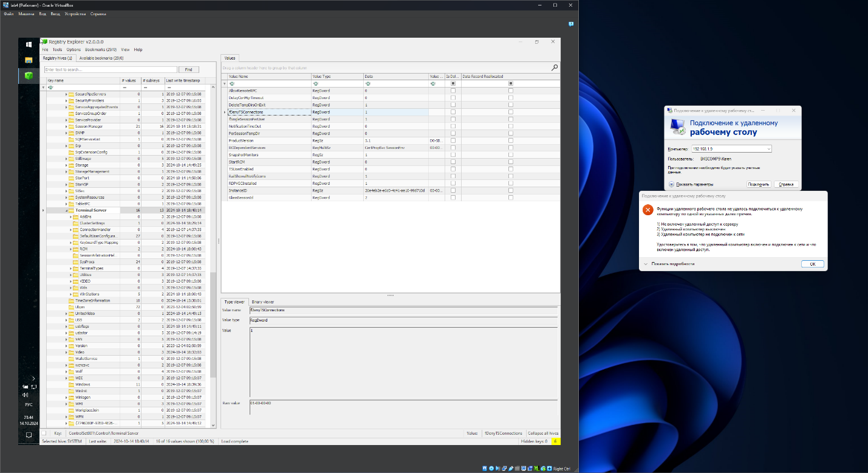Viewport: 868px width, 473px height.
Task: Click OK in the RDP error dialog
Action: point(812,264)
